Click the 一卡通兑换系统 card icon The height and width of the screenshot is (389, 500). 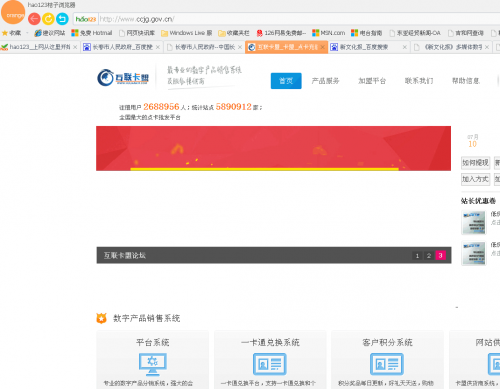coord(270,364)
